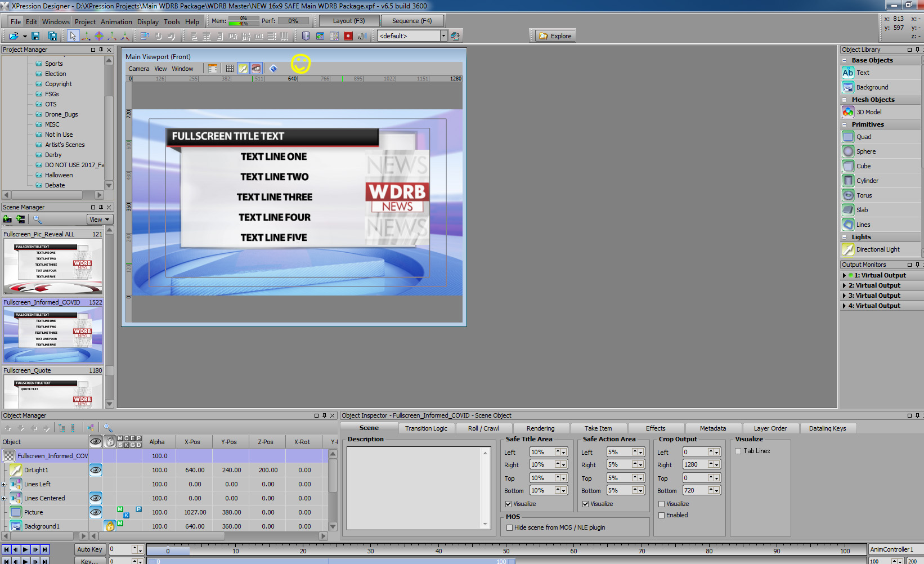Click the Save project icon
The image size is (924, 564).
pyautogui.click(x=35, y=36)
